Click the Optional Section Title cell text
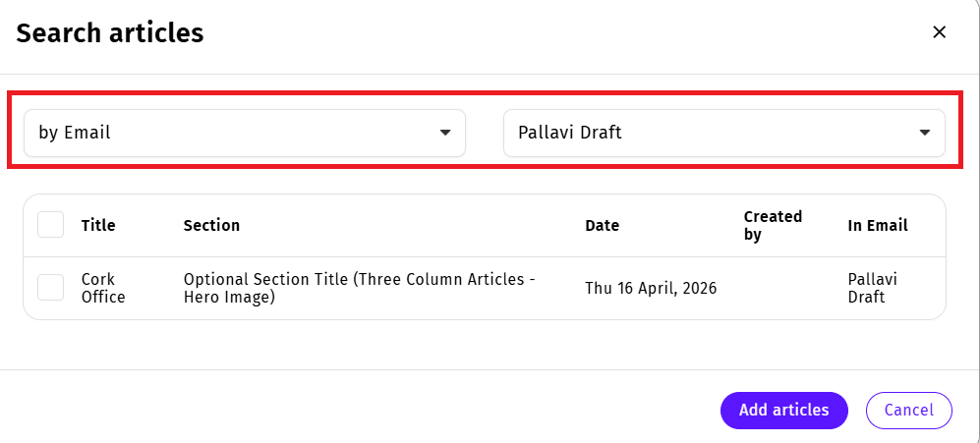 (x=359, y=288)
